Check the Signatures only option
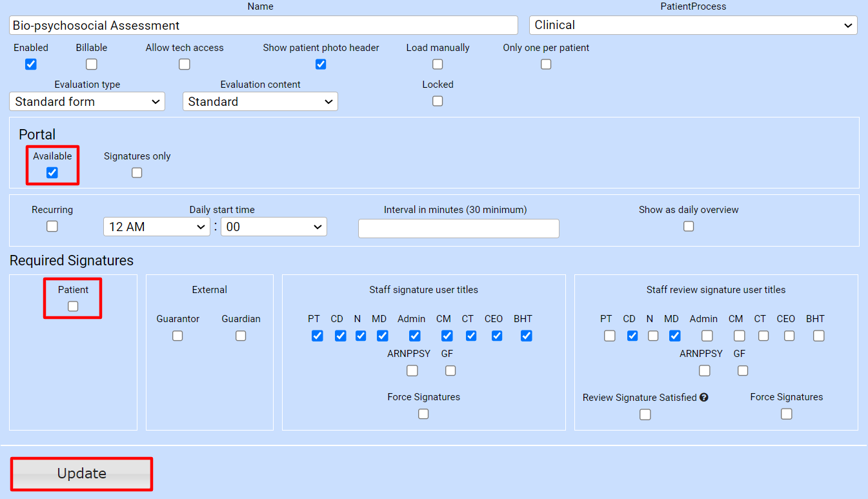 [137, 172]
